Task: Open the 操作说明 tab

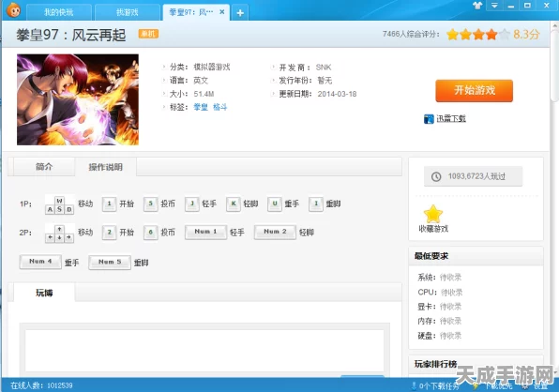Action: click(x=106, y=167)
